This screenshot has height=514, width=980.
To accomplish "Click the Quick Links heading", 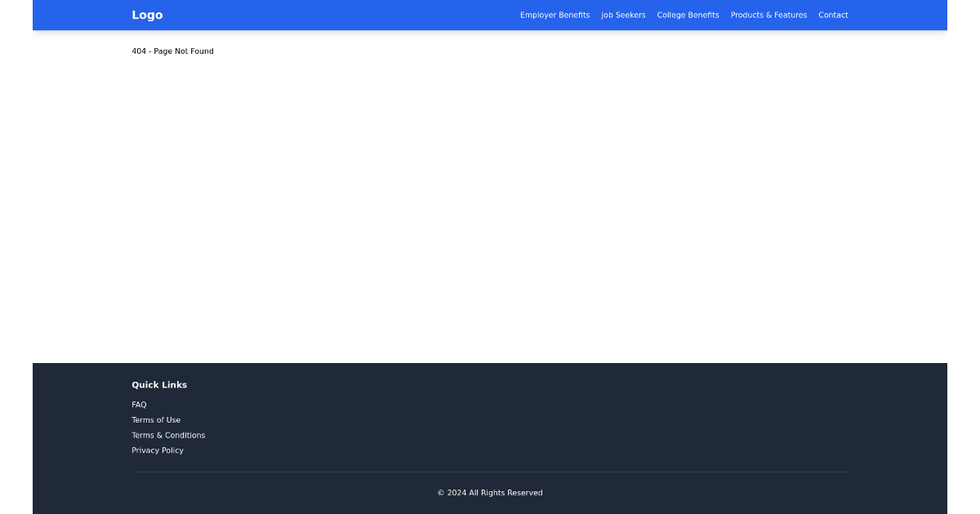I will (x=159, y=384).
